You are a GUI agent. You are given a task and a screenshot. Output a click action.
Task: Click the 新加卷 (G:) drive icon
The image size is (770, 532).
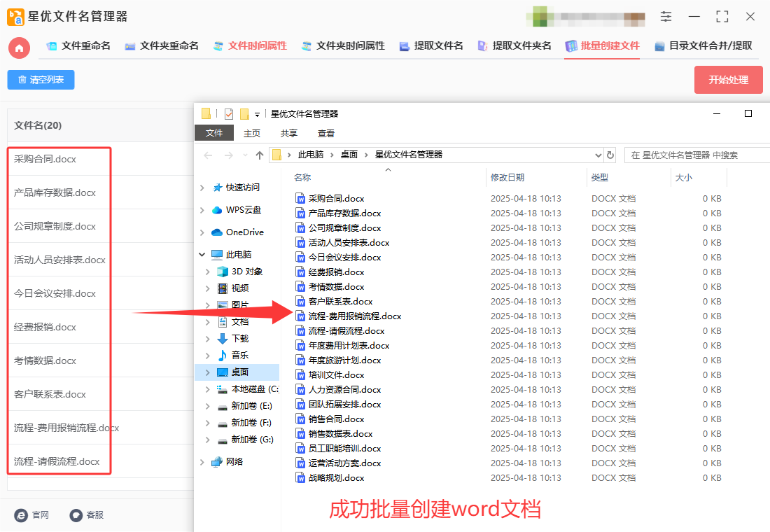[x=223, y=440]
